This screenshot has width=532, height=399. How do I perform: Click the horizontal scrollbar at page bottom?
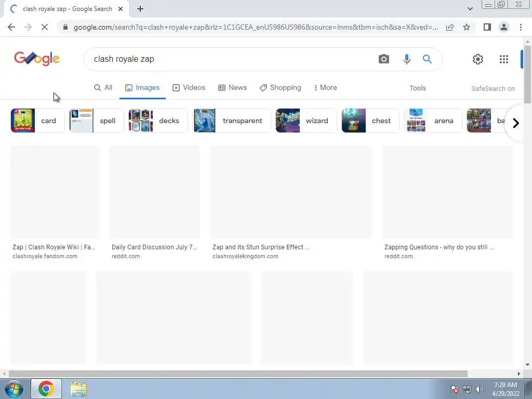click(x=238, y=374)
